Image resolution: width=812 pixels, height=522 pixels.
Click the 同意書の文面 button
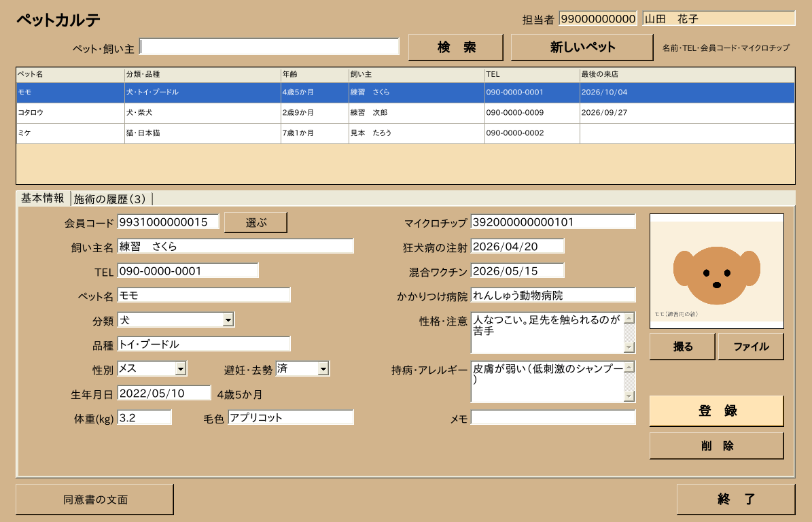click(94, 500)
